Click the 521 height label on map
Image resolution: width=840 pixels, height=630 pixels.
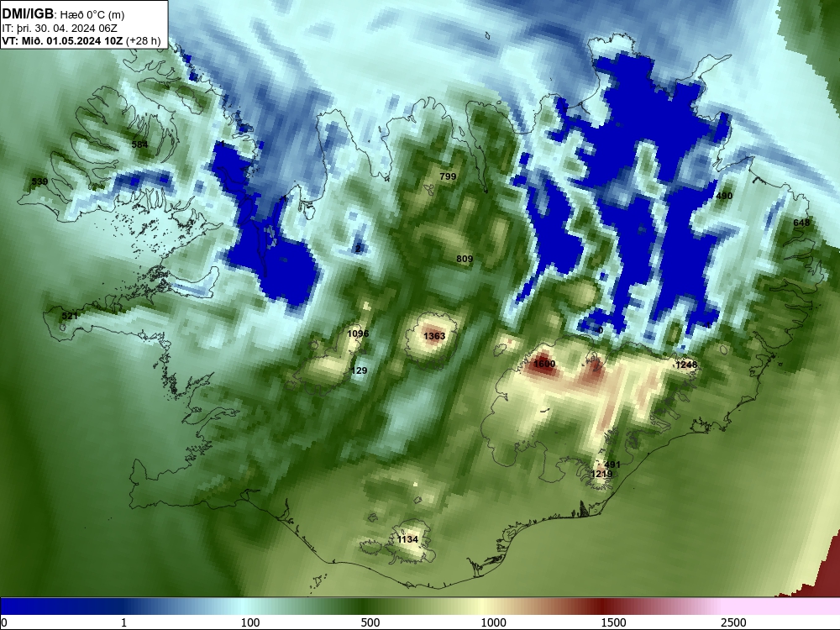pos(70,316)
